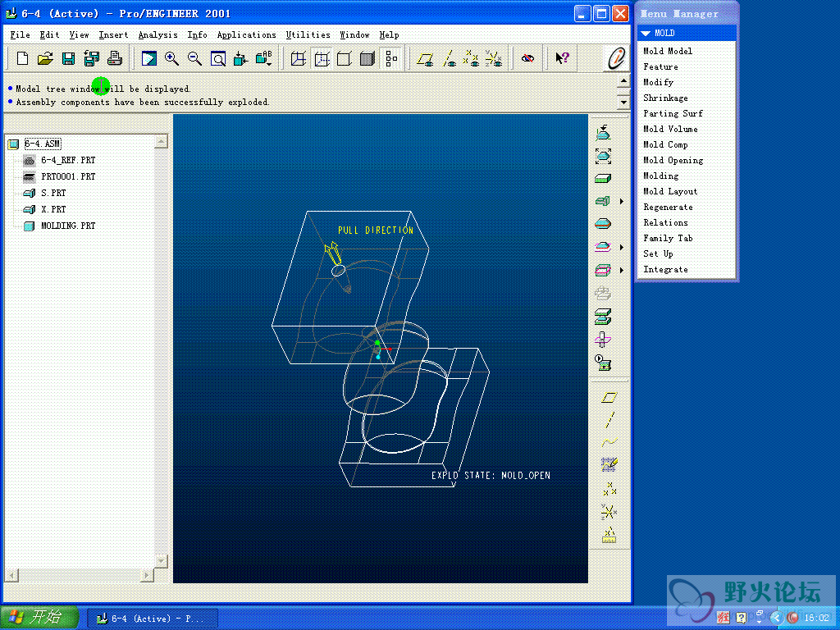Save a copy with the multi-disk icon
The height and width of the screenshot is (630, 840).
pos(92,58)
